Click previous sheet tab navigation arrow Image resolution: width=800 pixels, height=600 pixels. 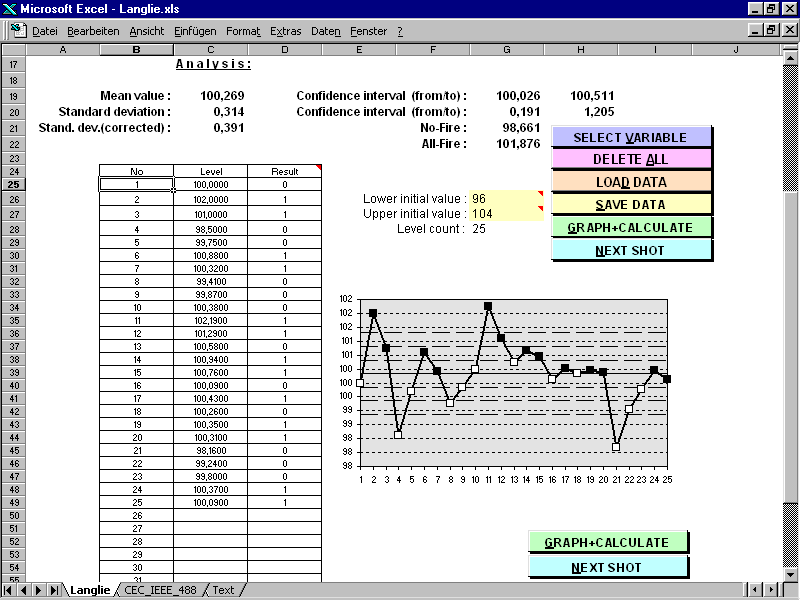[x=23, y=590]
